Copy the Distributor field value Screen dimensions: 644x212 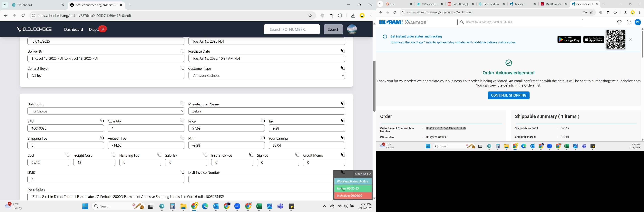(182, 104)
